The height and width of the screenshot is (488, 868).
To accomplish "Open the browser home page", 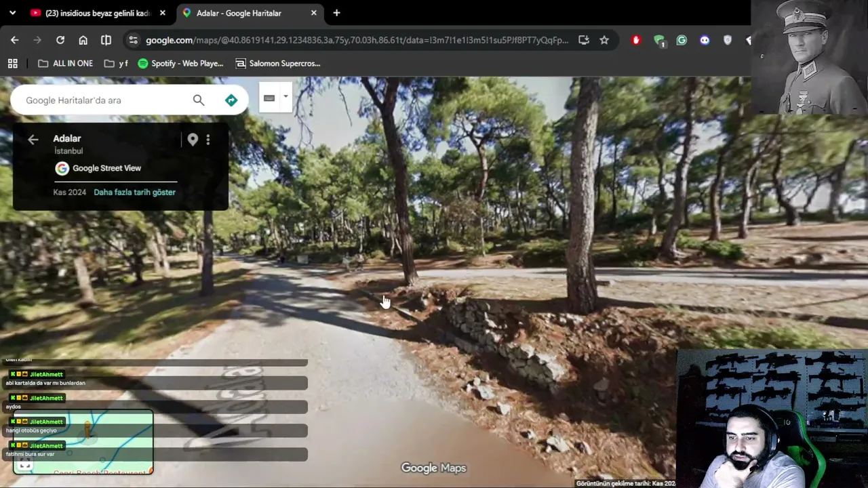I will tap(83, 40).
